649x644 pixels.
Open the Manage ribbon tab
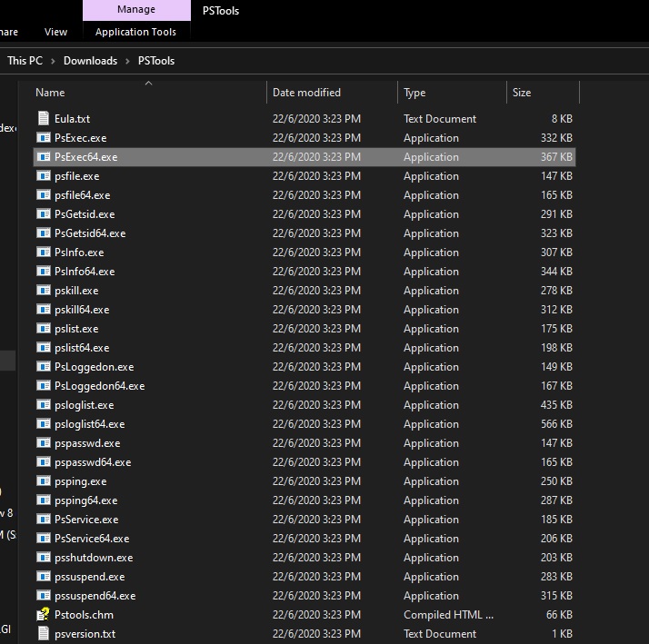(x=136, y=10)
